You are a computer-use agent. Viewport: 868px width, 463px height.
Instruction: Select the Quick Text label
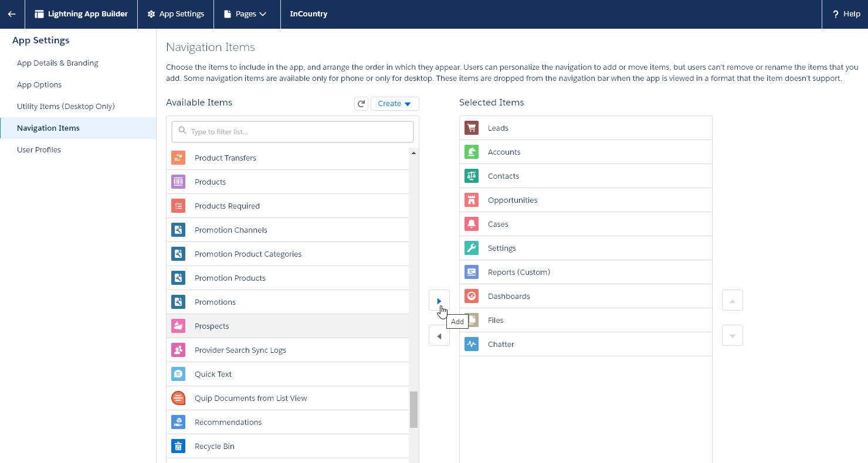pos(213,375)
